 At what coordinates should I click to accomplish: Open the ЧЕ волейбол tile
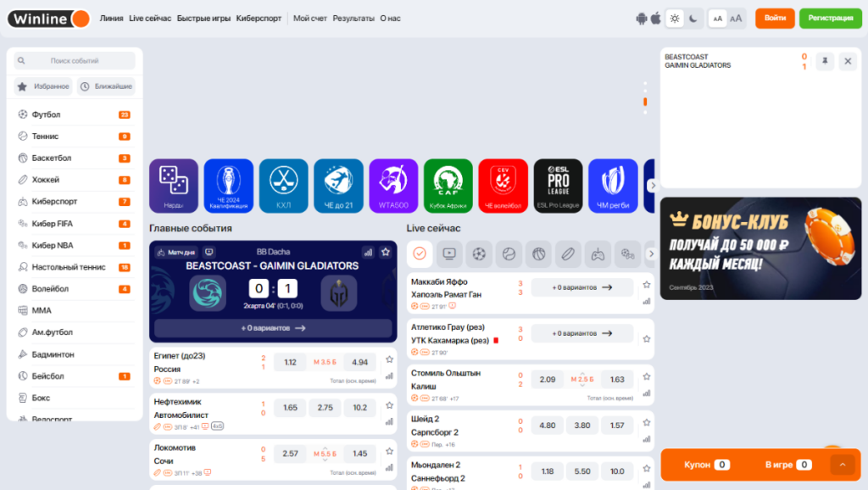[504, 186]
